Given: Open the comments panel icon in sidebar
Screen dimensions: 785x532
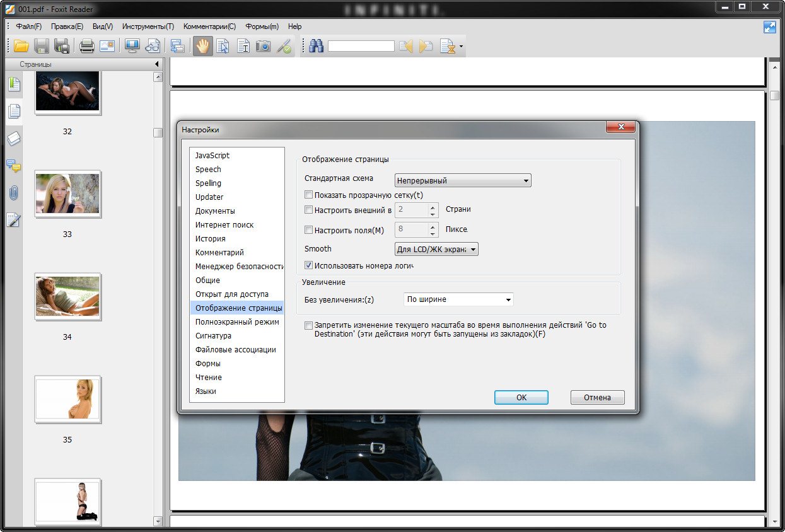Looking at the screenshot, I should (x=14, y=166).
